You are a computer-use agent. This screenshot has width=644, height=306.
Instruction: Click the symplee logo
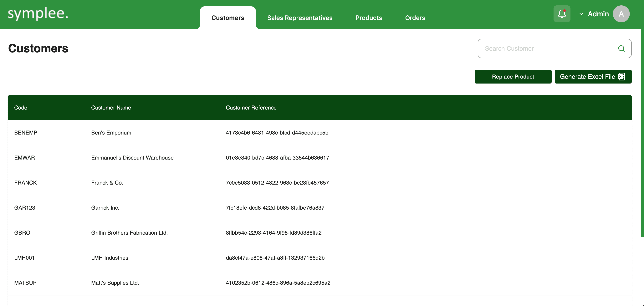38,13
